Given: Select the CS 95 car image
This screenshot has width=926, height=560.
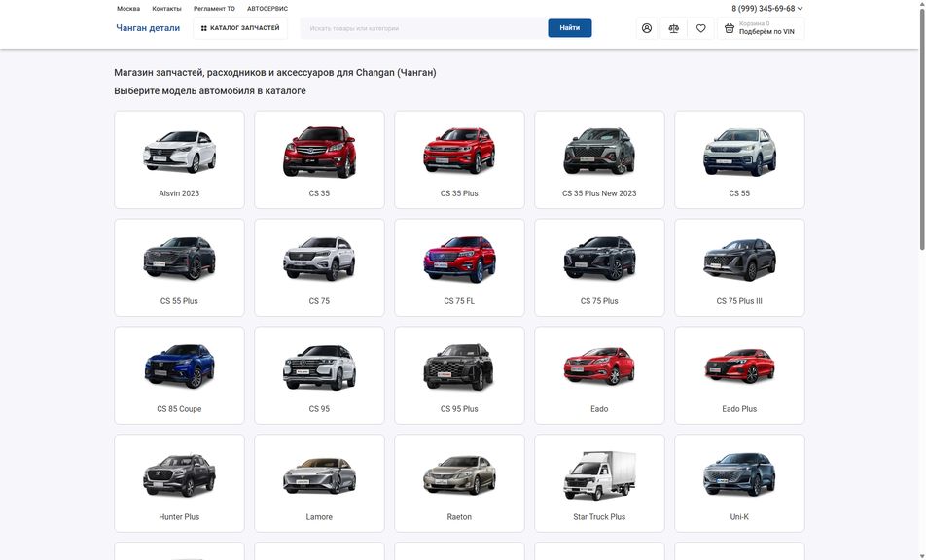Looking at the screenshot, I should [319, 367].
